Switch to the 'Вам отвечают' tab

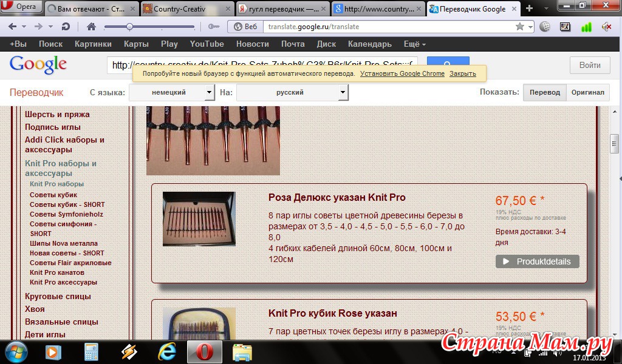tap(91, 8)
